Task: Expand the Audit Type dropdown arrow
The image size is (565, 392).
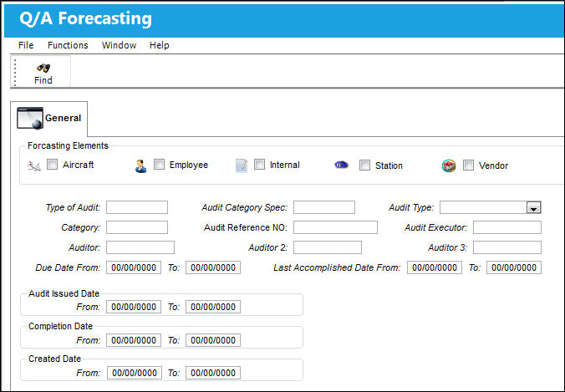Action: coord(533,208)
